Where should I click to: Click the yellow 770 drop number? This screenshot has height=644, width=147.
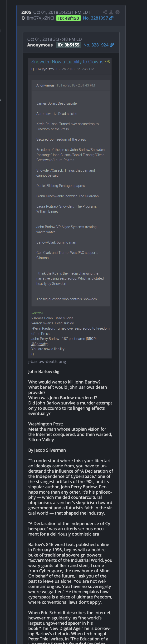107,61
